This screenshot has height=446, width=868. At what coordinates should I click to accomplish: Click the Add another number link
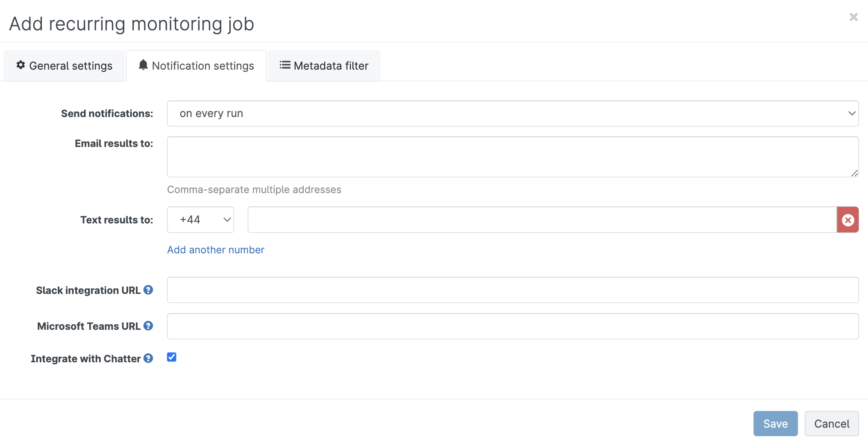[216, 250]
